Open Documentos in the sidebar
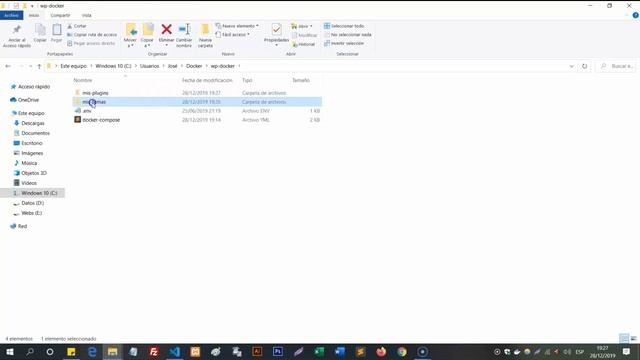Screen dimensions: 640x360 35,133
